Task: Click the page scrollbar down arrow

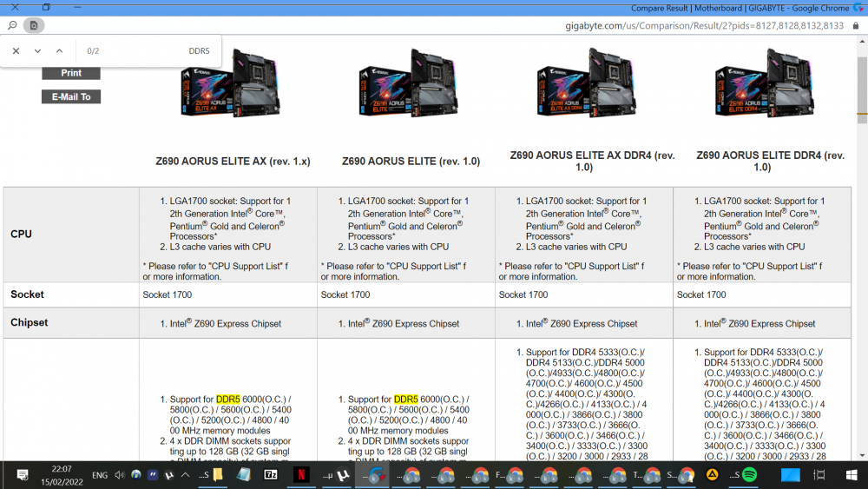Action: click(x=862, y=455)
